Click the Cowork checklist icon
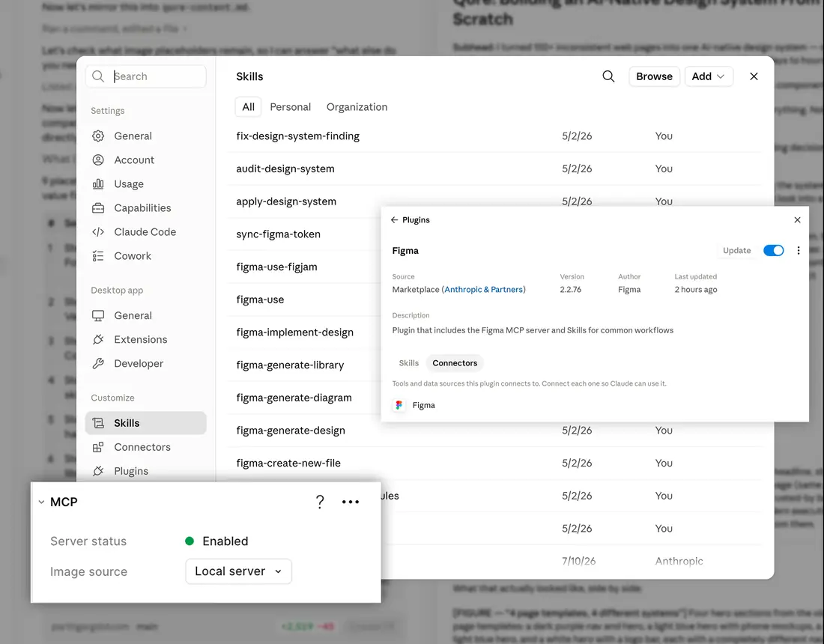 (98, 256)
